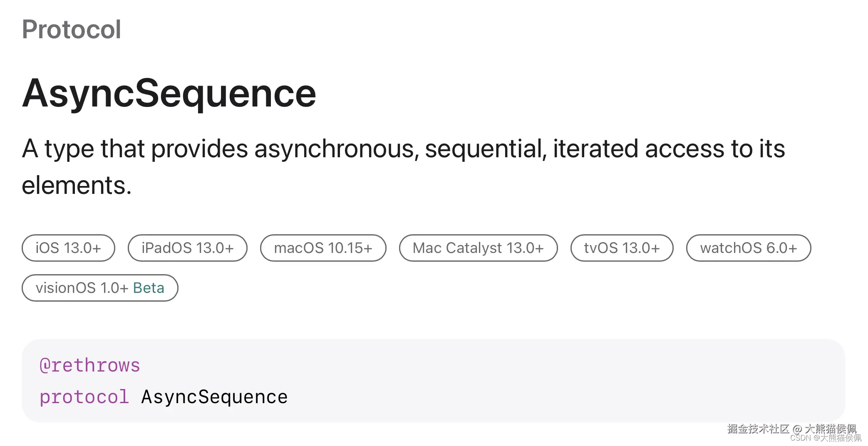The width and height of the screenshot is (868, 446).
Task: Click the 掘金技术社区 watermark text
Action: click(x=758, y=429)
